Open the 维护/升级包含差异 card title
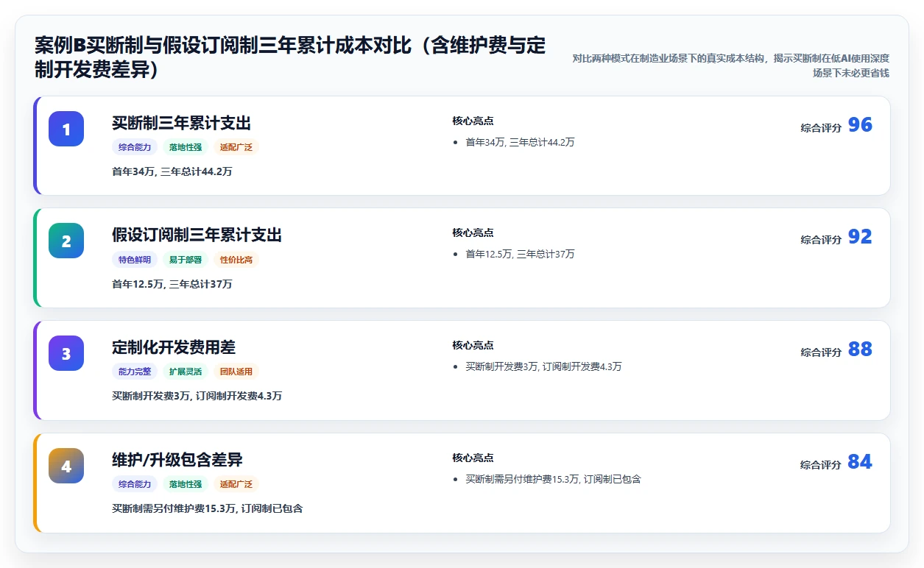This screenshot has width=924, height=568. point(177,460)
